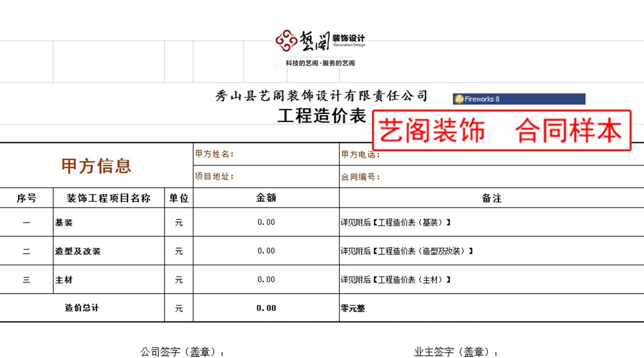The width and height of the screenshot is (644, 358).
Task: Click the 造价总计 bold total amount
Action: point(266,308)
